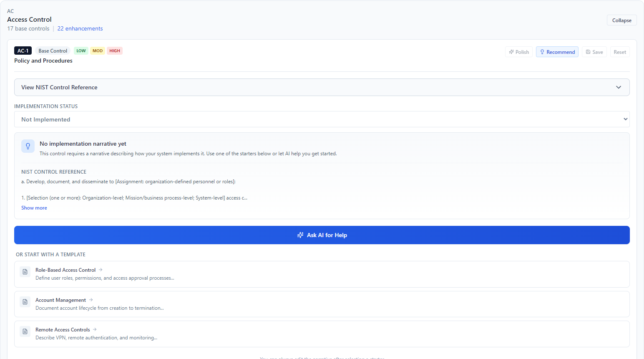Click the IMPLEMENTATION STATUS label

(46, 106)
